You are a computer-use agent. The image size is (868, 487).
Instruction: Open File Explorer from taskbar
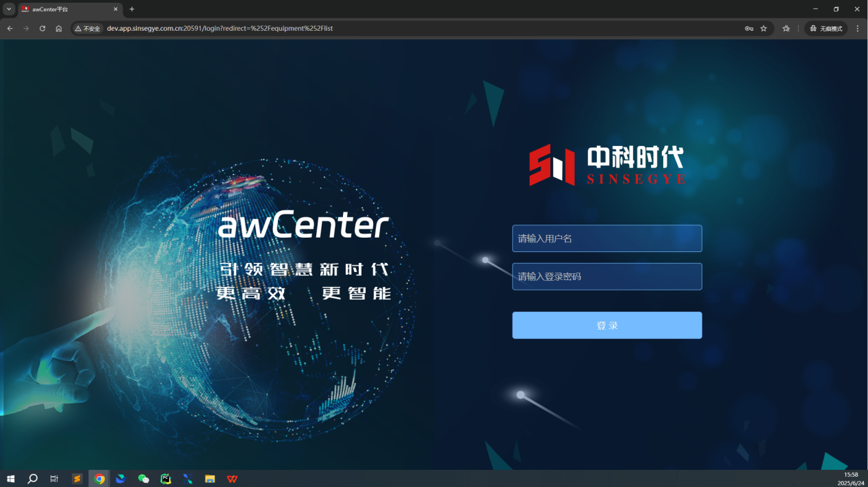[210, 479]
